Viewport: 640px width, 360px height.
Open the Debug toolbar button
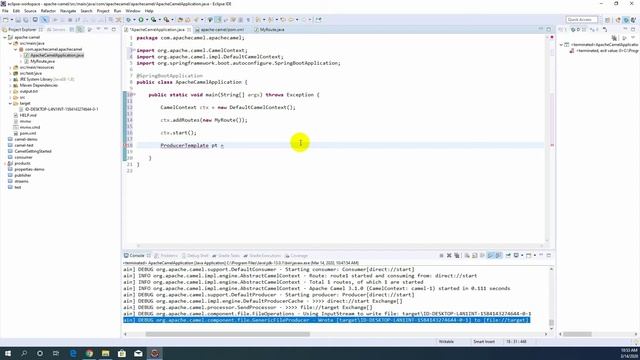pos(129,20)
